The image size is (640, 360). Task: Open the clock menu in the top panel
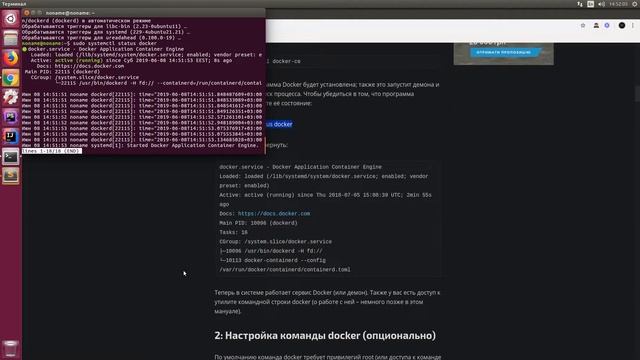618,4
